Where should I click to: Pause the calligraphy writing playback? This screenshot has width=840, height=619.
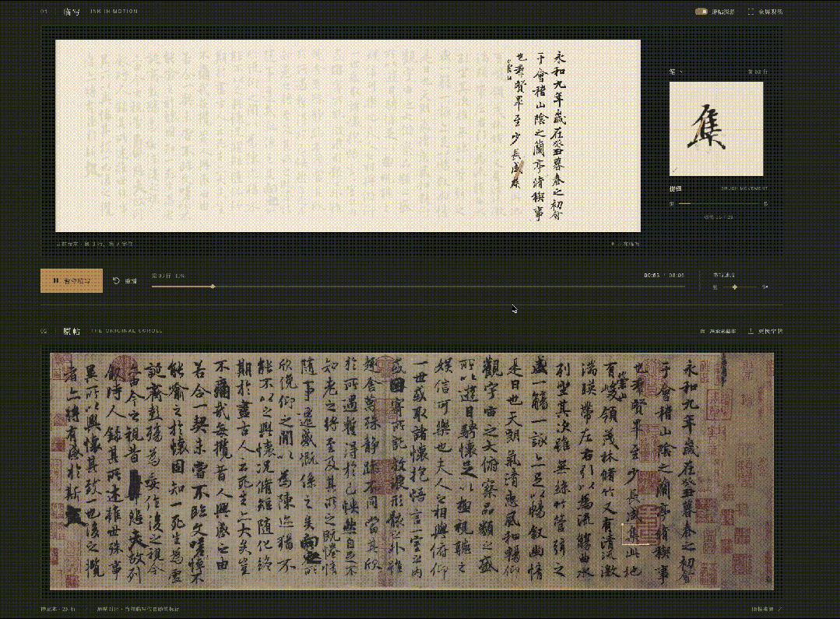click(72, 281)
